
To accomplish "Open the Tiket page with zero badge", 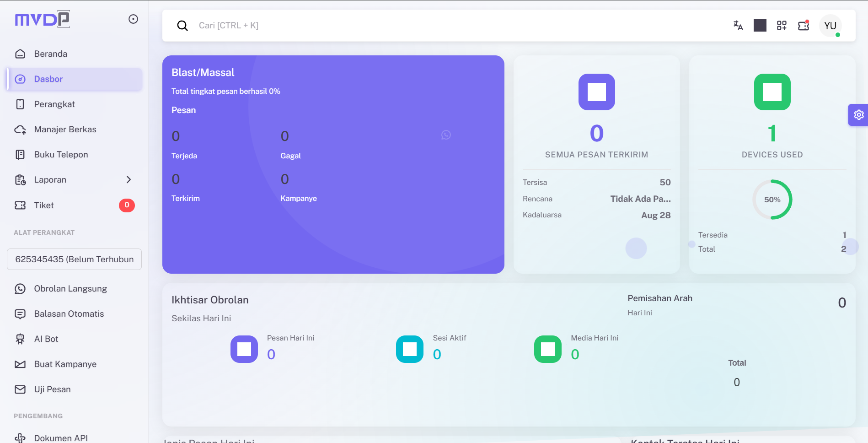I will [x=43, y=205].
